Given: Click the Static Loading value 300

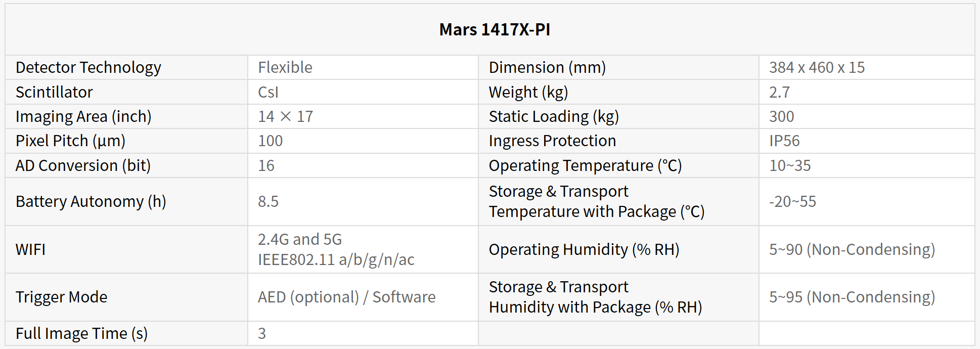Looking at the screenshot, I should (781, 116).
